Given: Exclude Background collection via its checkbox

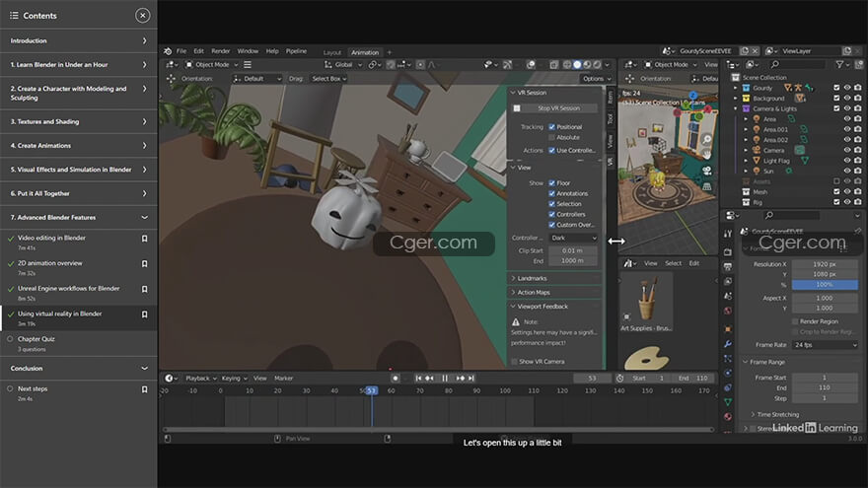Looking at the screenshot, I should [x=836, y=98].
